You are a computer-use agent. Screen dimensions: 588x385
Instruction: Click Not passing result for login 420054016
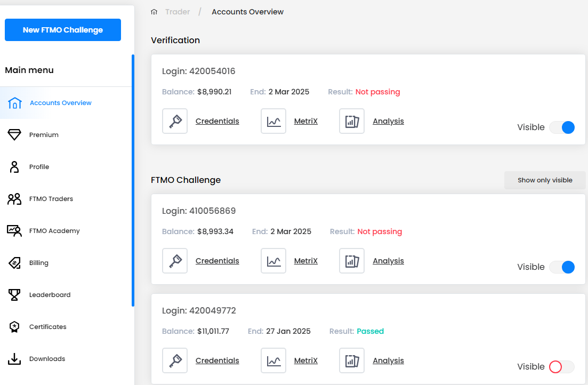click(x=377, y=92)
